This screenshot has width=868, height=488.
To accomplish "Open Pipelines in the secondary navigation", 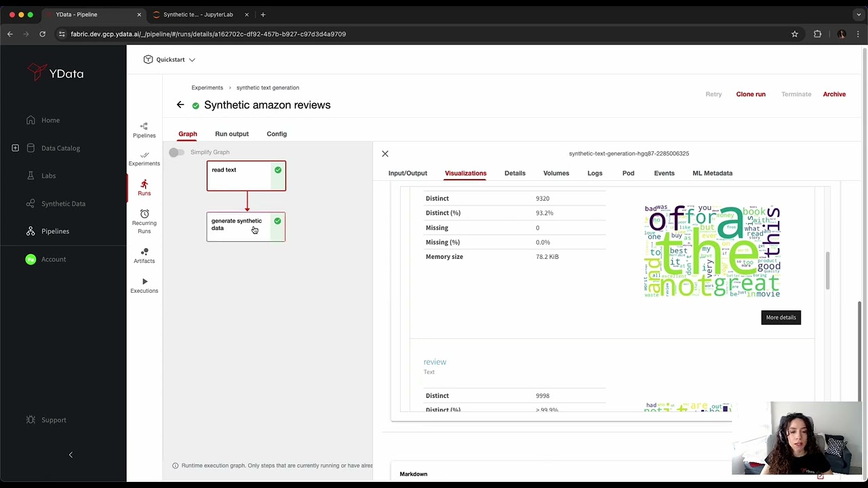I will 144,130.
